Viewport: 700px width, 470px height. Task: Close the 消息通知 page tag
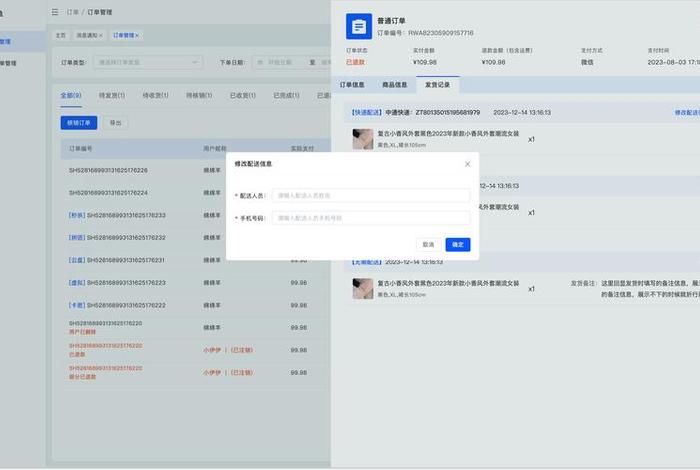tap(100, 35)
